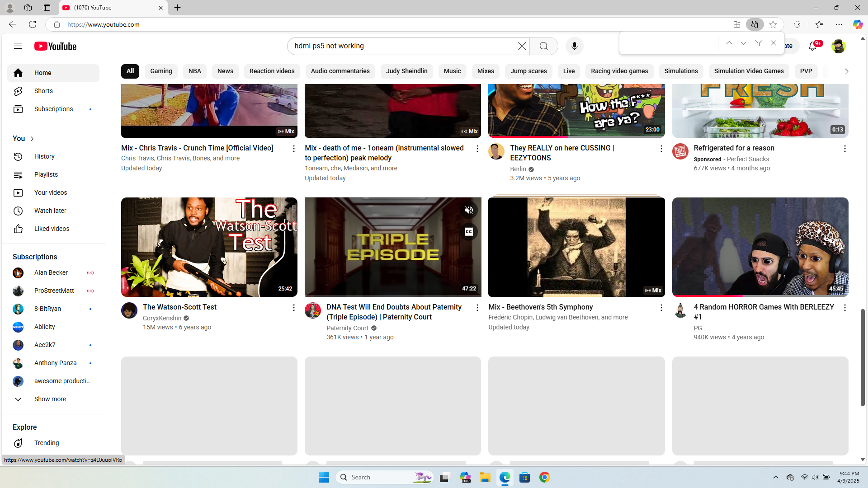Select the Jump scares chip
The width and height of the screenshot is (868, 488).
pyautogui.click(x=528, y=71)
